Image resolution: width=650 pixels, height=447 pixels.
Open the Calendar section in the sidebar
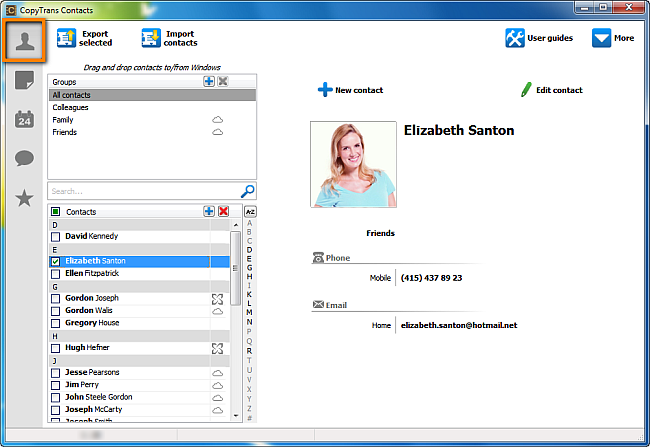point(24,119)
